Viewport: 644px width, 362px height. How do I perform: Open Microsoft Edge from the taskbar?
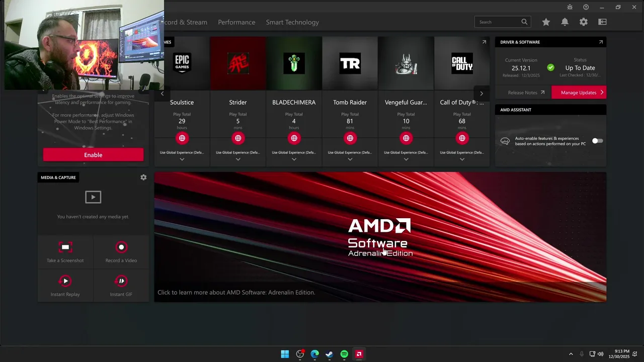tap(314, 354)
